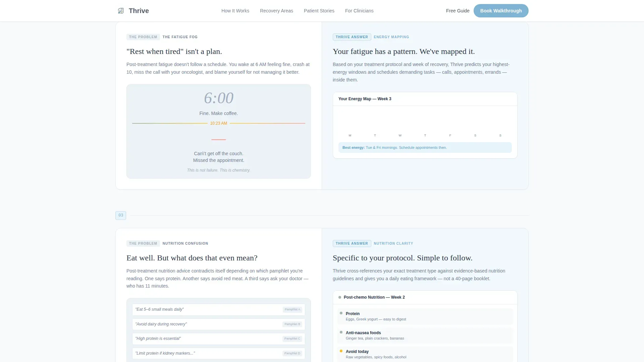Click the yellow dot beside Avoid today

(x=341, y=351)
